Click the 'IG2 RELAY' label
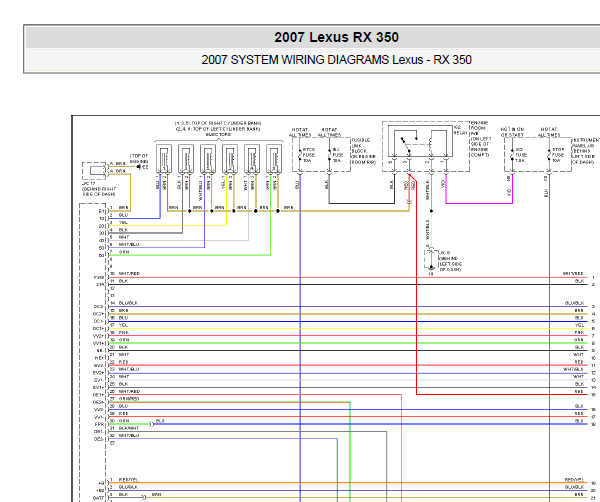 (x=461, y=130)
